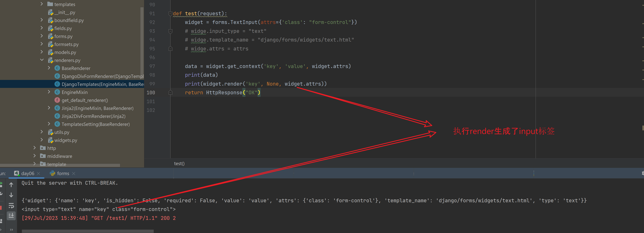Toggle Soft-Wrap in the run console
Image resolution: width=644 pixels, height=233 pixels.
tap(11, 205)
